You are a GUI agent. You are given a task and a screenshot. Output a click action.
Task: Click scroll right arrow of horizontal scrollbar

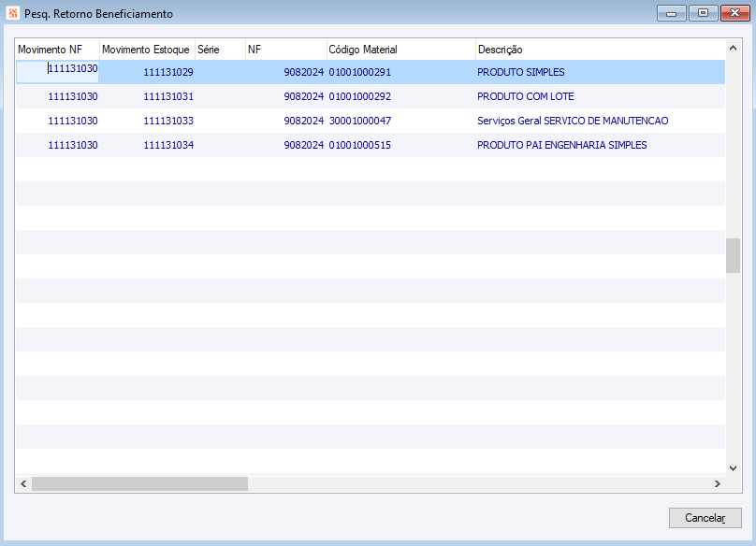tap(718, 484)
